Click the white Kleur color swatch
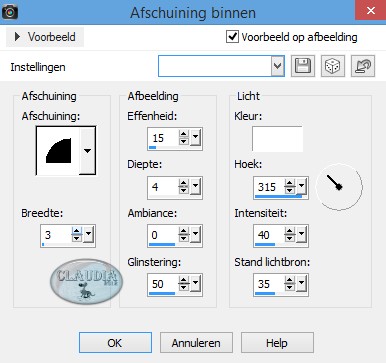Screen dimensions: 386x363 tap(277, 139)
